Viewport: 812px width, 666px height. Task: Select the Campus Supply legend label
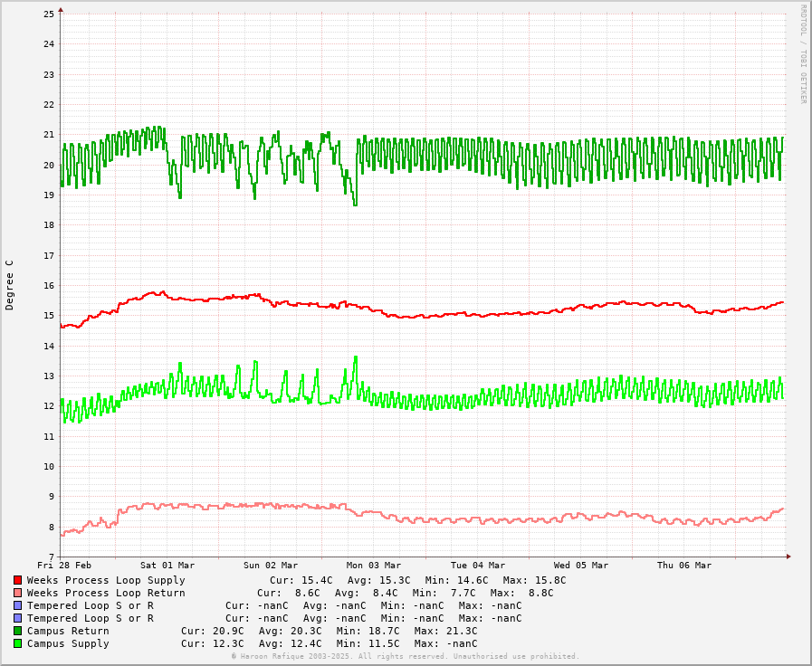tap(68, 643)
